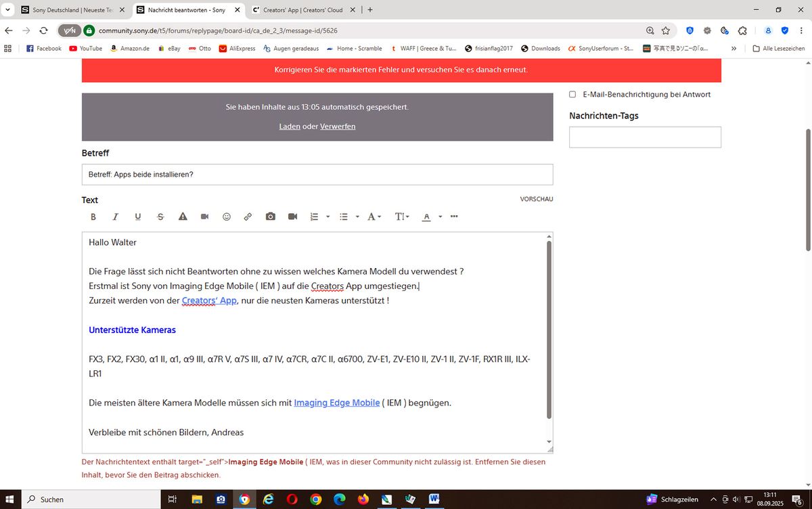812x509 pixels.
Task: Toggle underline formatting
Action: point(137,217)
